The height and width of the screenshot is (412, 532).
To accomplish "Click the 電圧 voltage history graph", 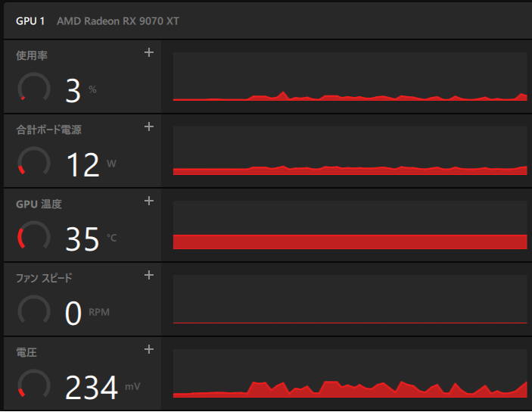I will click(x=350, y=373).
